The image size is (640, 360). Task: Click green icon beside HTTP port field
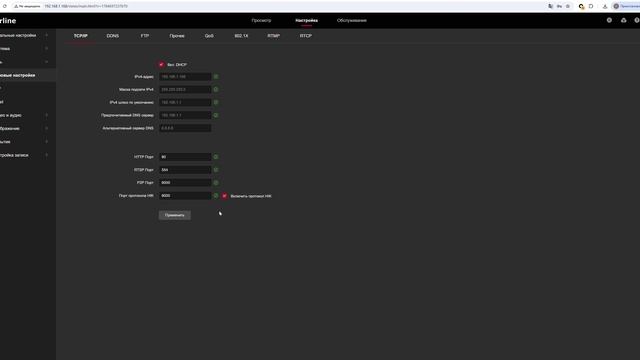pyautogui.click(x=216, y=157)
